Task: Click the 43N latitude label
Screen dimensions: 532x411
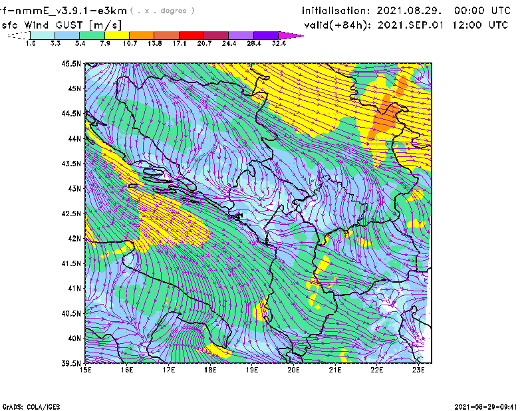Action: pos(74,188)
